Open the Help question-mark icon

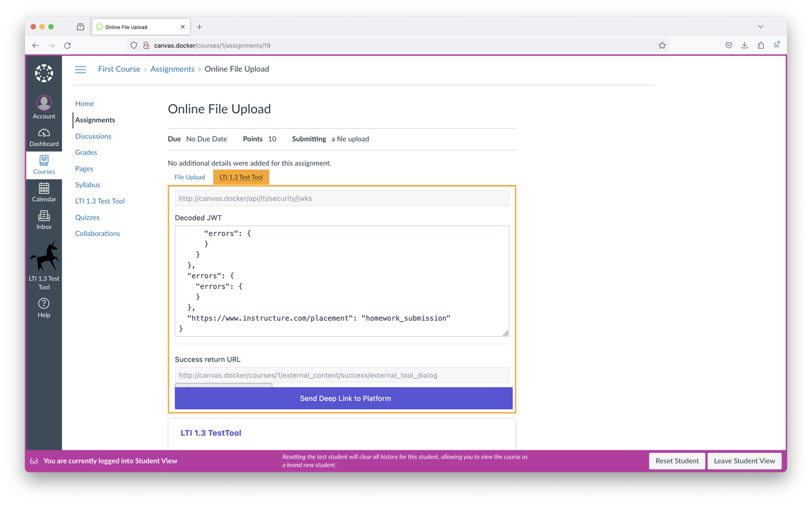point(43,304)
